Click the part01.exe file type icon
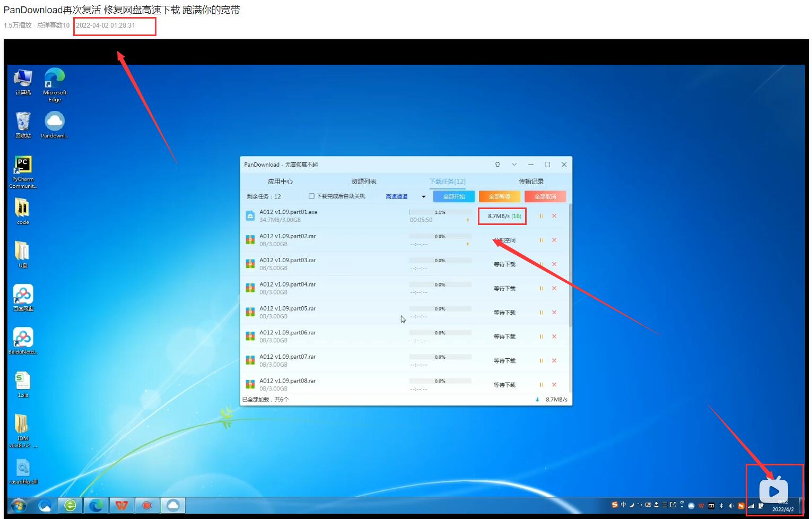 click(x=250, y=216)
